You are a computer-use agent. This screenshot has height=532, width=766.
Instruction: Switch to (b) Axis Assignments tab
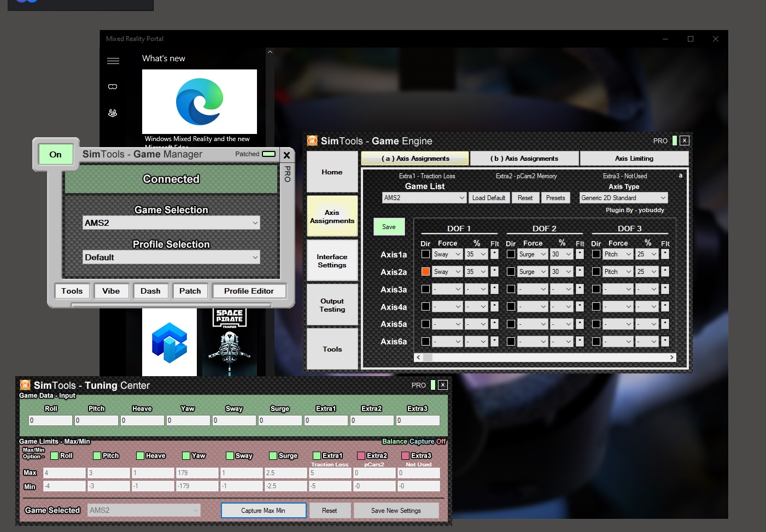click(524, 159)
